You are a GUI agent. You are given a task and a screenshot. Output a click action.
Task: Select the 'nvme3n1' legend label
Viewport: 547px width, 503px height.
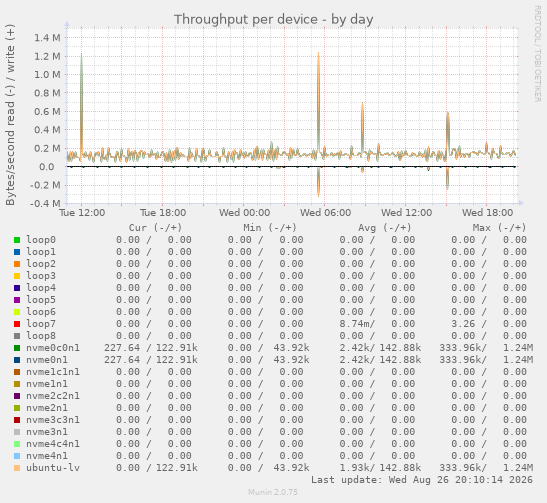(47, 432)
